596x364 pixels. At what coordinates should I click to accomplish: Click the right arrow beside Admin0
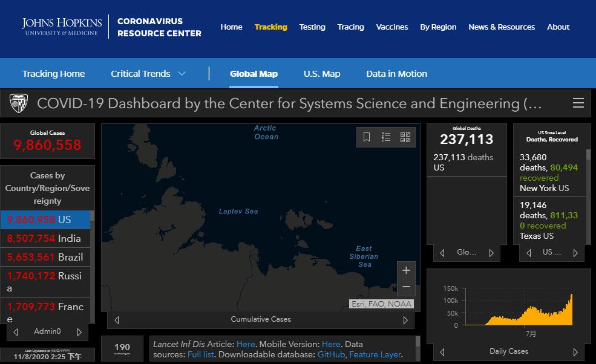coord(79,332)
